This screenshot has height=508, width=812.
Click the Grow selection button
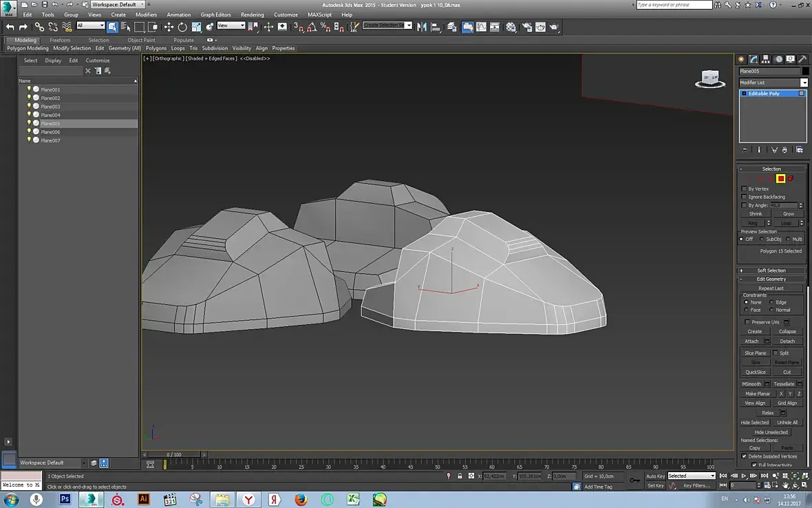click(788, 214)
